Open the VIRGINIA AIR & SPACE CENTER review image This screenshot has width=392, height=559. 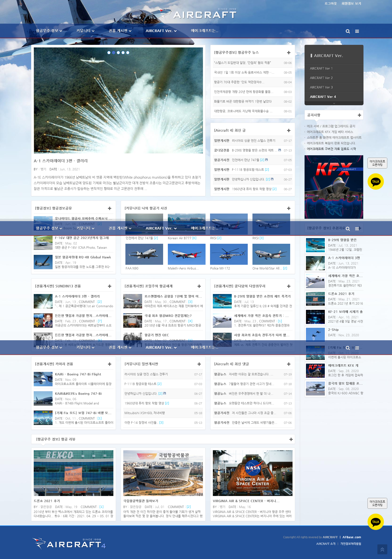252,473
